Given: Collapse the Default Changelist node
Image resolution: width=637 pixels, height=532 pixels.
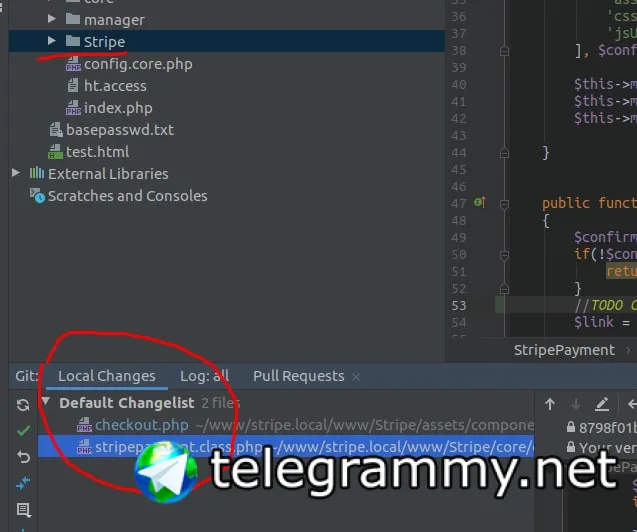Looking at the screenshot, I should tap(46, 402).
